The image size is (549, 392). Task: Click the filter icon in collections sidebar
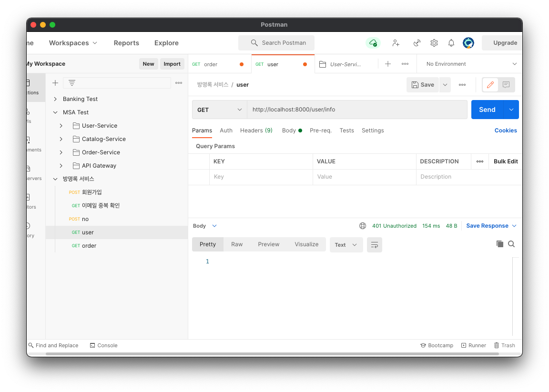(x=72, y=83)
